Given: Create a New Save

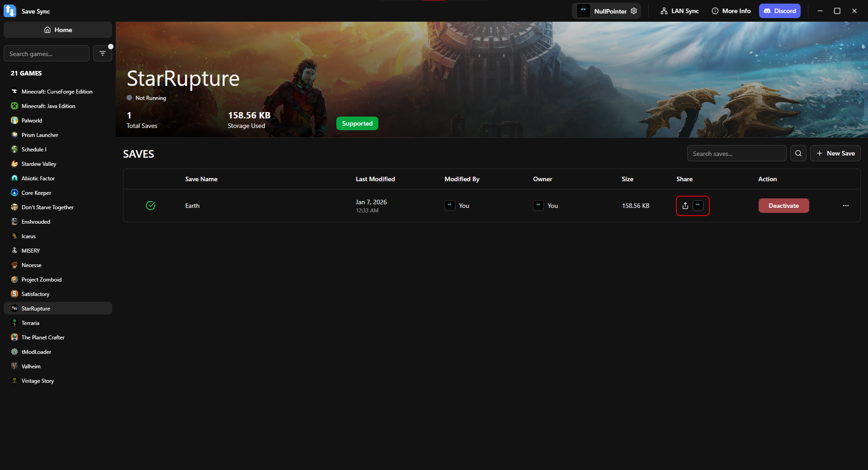Looking at the screenshot, I should click(x=835, y=153).
